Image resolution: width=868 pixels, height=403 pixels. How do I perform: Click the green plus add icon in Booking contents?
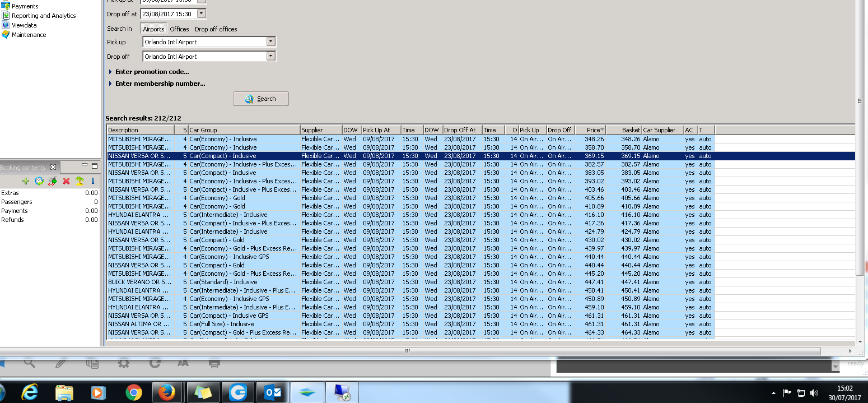(25, 181)
